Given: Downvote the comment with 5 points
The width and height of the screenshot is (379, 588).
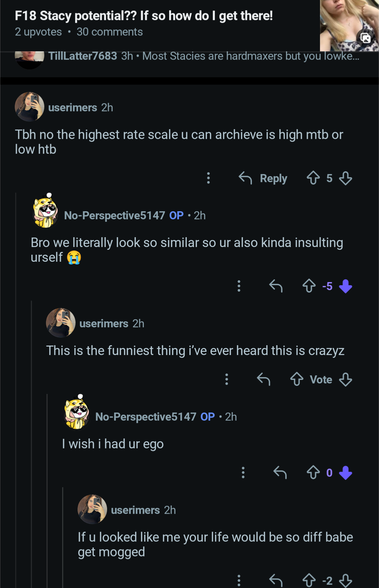Looking at the screenshot, I should 346,178.
